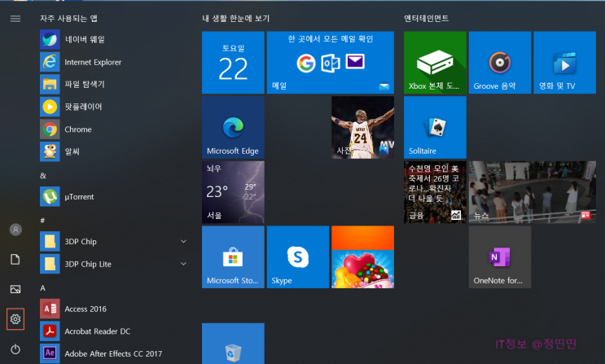
Task: Expand the hamburger menu at top left
Action: 15,19
